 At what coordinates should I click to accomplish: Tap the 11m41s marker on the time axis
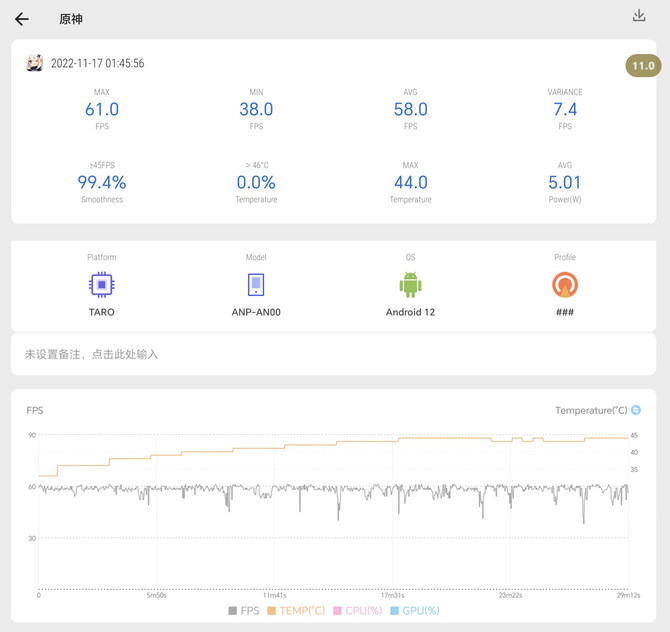275,595
